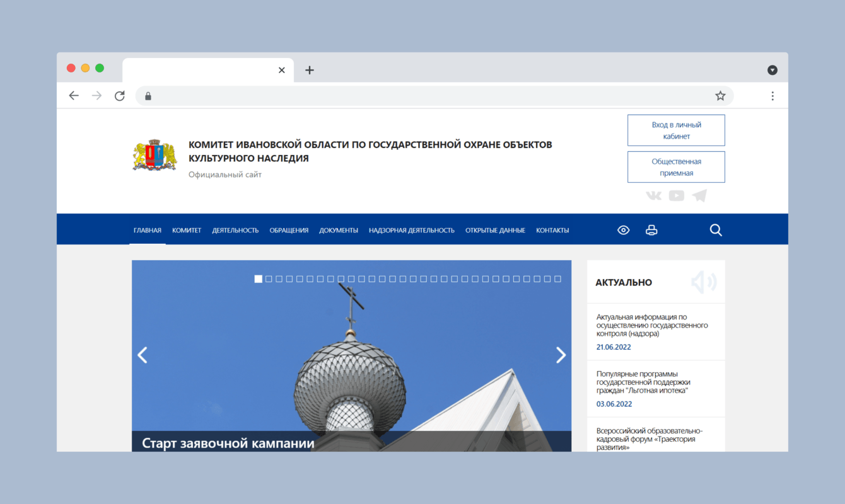Select the ГЛАВНАЯ menu item
This screenshot has height=504, width=845.
pyautogui.click(x=147, y=230)
